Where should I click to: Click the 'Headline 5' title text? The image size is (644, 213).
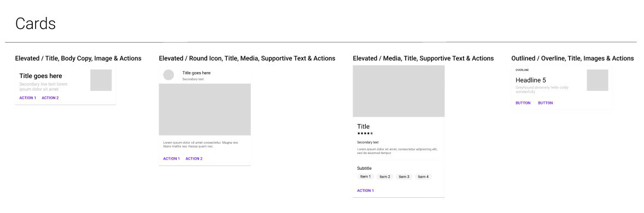531,80
